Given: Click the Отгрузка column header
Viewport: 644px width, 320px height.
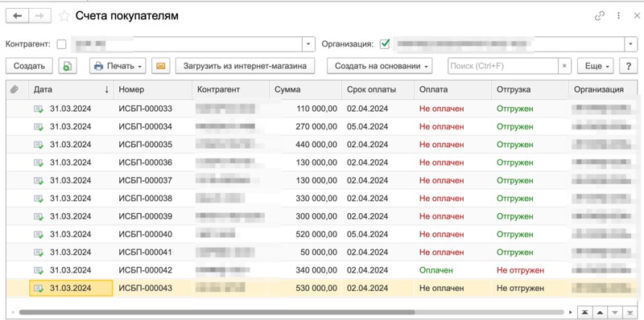Looking at the screenshot, I should [530, 89].
